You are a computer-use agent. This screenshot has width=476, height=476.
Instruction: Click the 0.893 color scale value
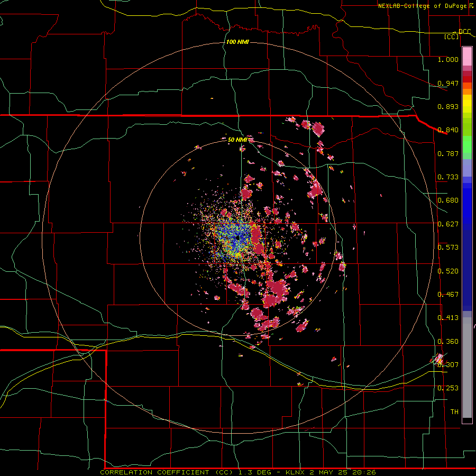pyautogui.click(x=448, y=106)
